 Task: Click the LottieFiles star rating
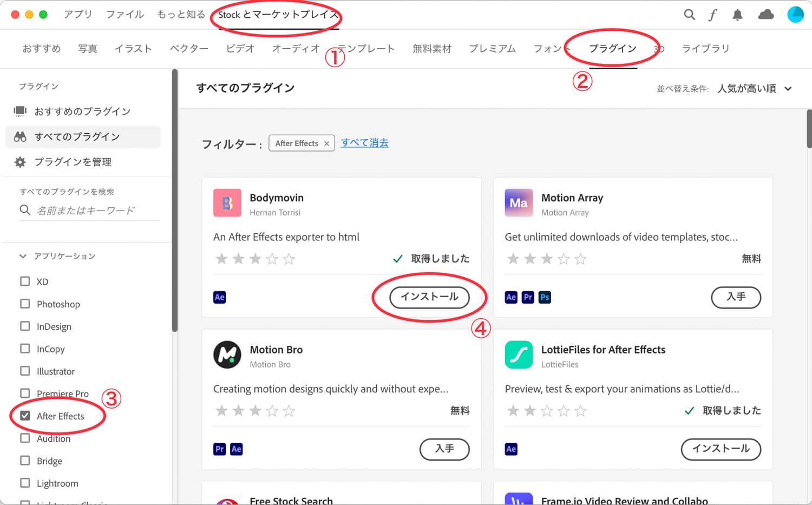[547, 411]
